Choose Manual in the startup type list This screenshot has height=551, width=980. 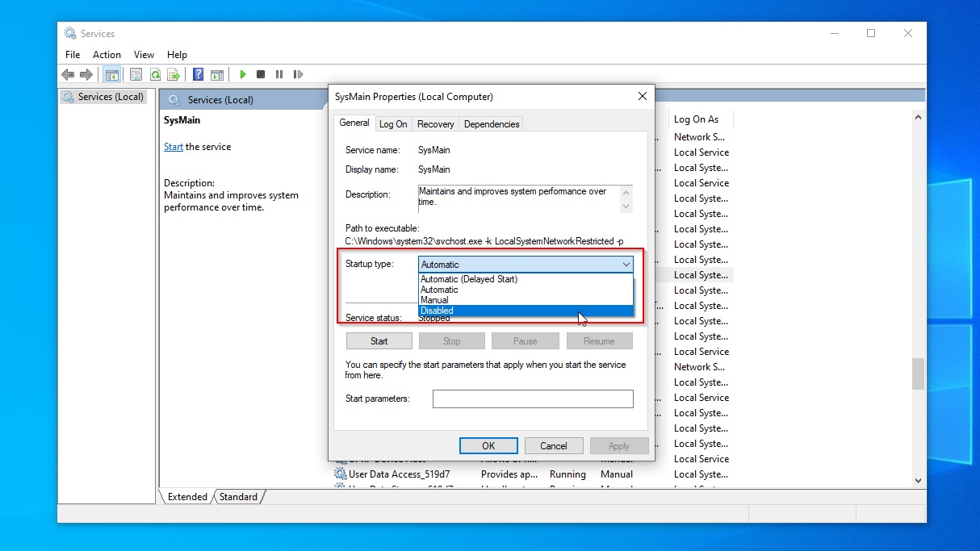526,300
